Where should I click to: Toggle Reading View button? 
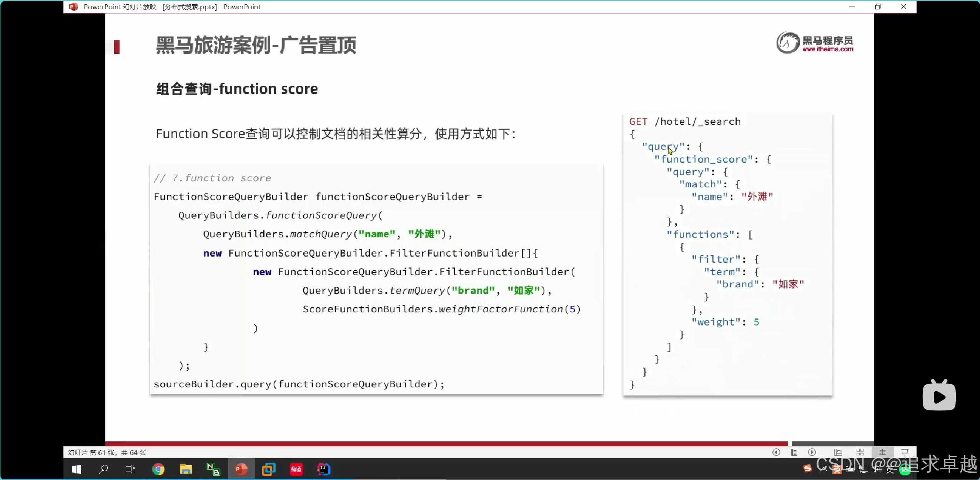click(x=882, y=452)
